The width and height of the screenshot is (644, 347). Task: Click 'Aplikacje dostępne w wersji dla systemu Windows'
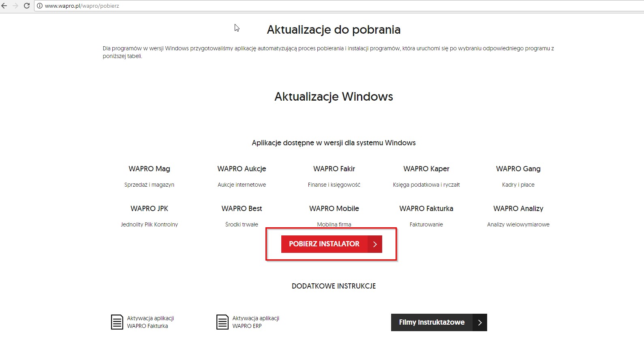(x=334, y=143)
